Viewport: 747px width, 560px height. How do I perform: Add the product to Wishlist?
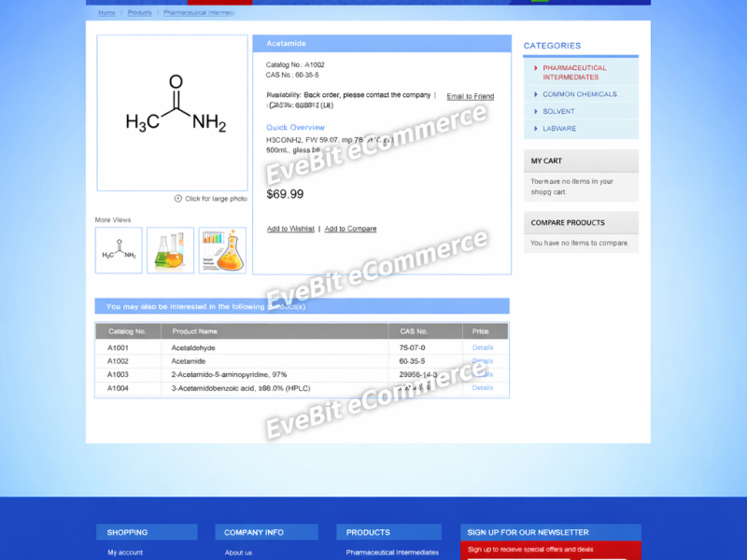[x=290, y=229]
